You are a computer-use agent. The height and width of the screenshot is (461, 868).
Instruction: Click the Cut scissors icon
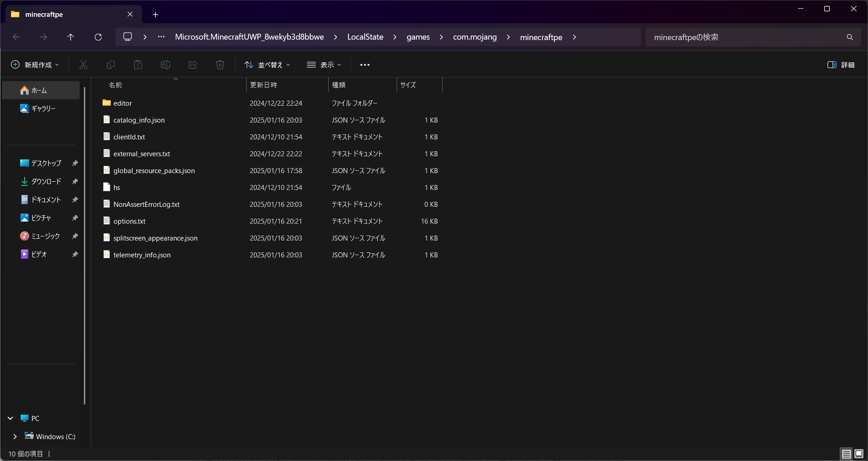click(83, 65)
